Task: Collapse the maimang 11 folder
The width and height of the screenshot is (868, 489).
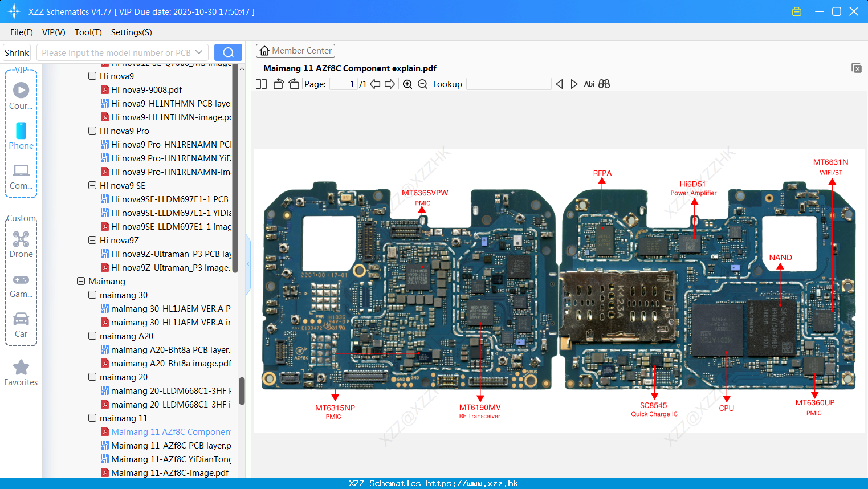Action: point(92,418)
